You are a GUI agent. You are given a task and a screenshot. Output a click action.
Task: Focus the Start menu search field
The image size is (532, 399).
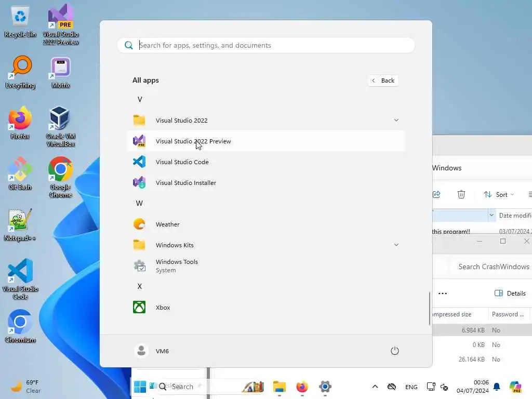[x=266, y=45]
